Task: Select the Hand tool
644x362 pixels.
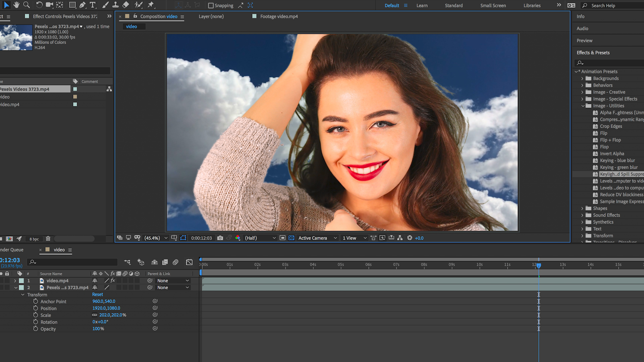Action: 16,5
